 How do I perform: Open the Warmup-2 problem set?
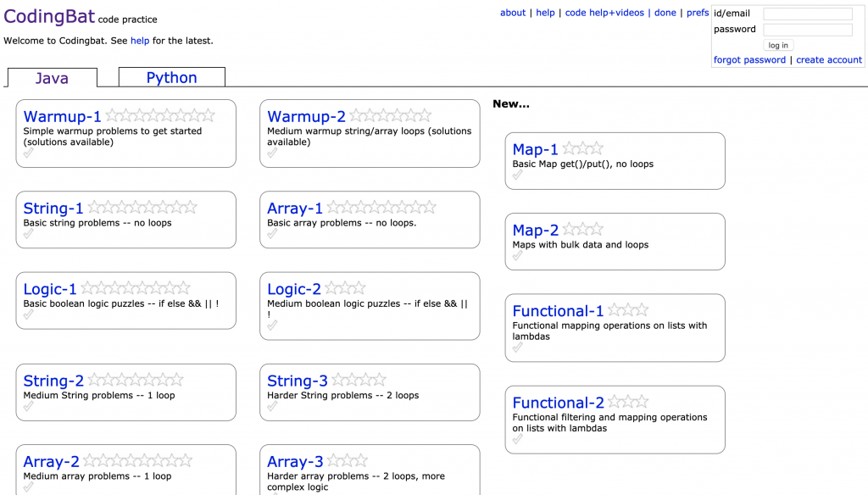306,116
